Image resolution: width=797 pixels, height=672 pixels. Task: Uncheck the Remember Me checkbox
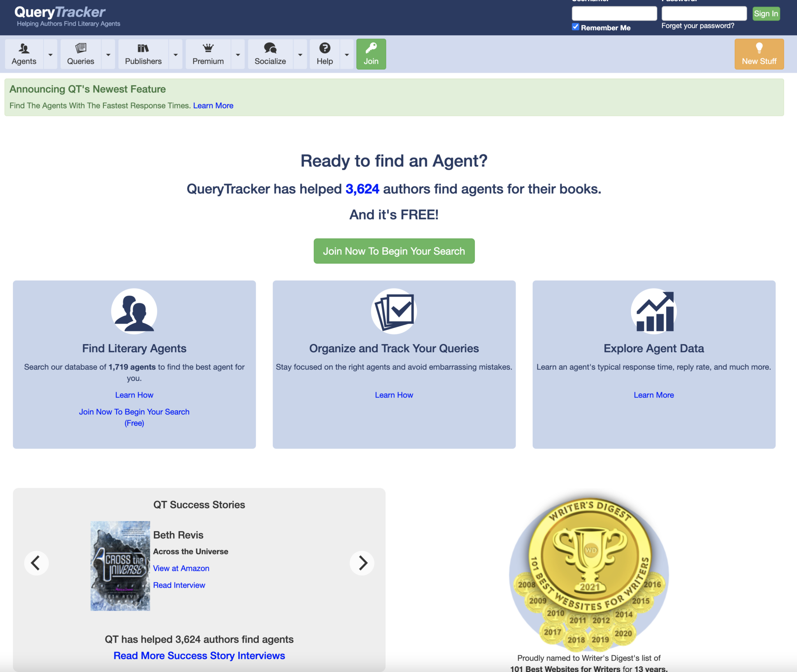click(576, 27)
